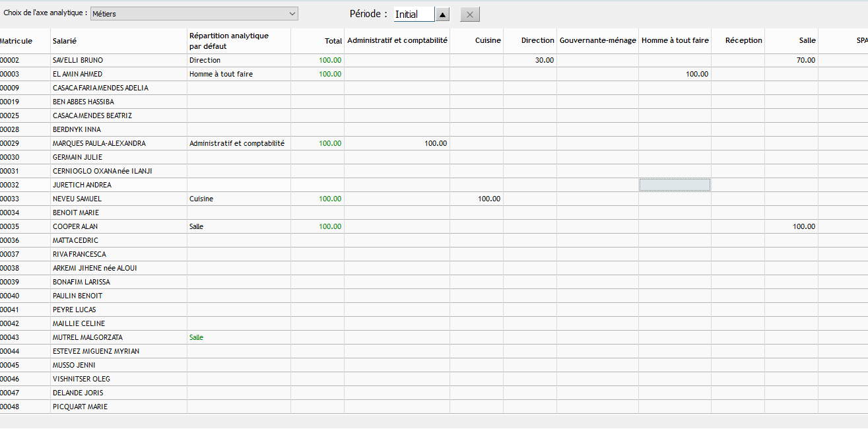Select employee MUTREL MALGORZATA
The image size is (868, 429).
point(88,337)
